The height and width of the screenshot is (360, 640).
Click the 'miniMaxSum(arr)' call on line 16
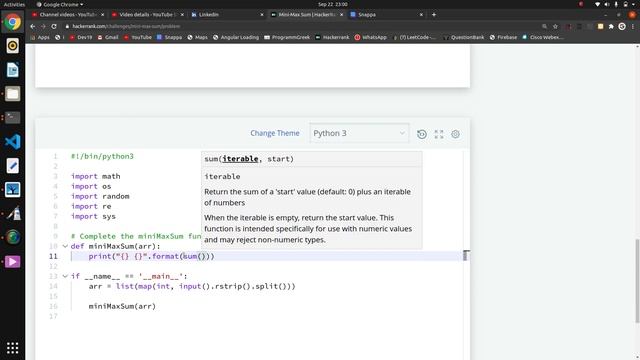point(122,306)
